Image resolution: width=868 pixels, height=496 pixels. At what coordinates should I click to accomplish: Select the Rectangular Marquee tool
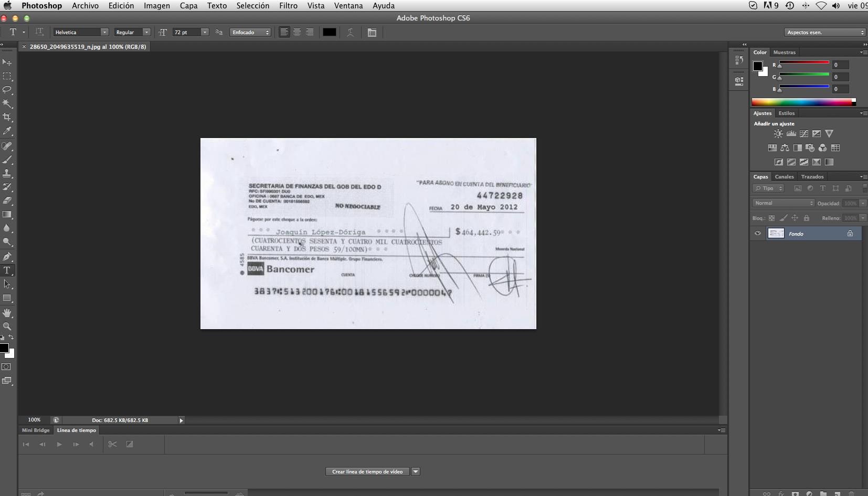tap(7, 76)
